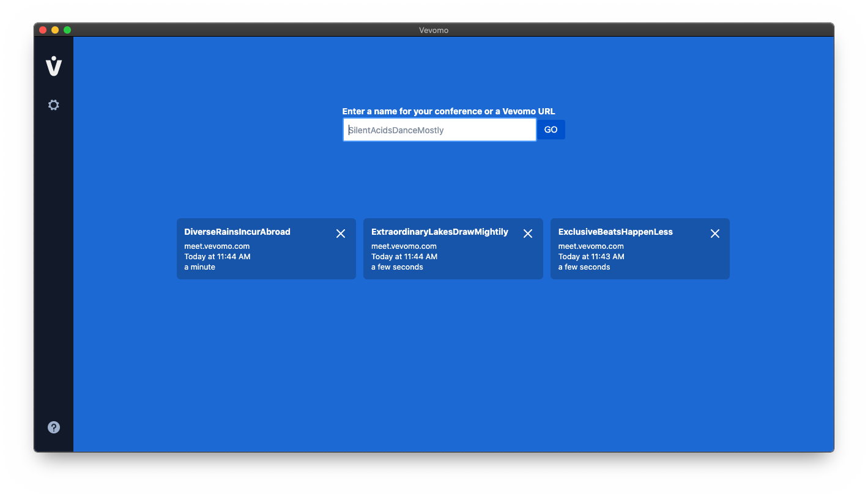Image resolution: width=868 pixels, height=497 pixels.
Task: Maximize the Vevomo window with green button
Action: coord(67,30)
